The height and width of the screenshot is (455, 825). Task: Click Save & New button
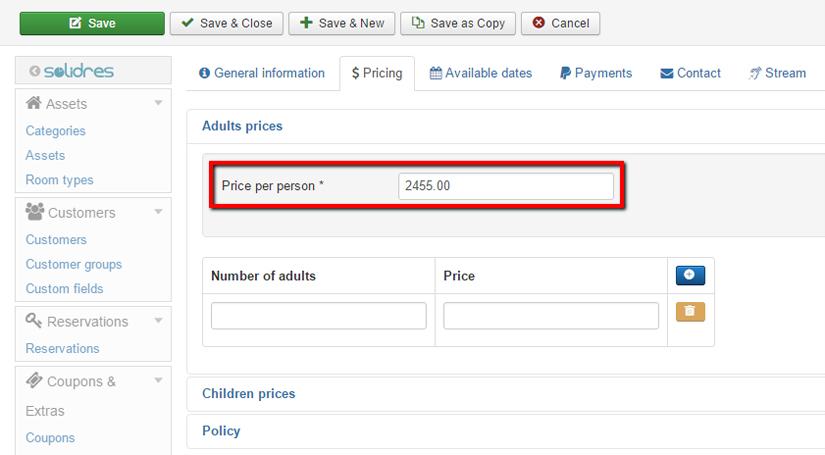pos(341,23)
